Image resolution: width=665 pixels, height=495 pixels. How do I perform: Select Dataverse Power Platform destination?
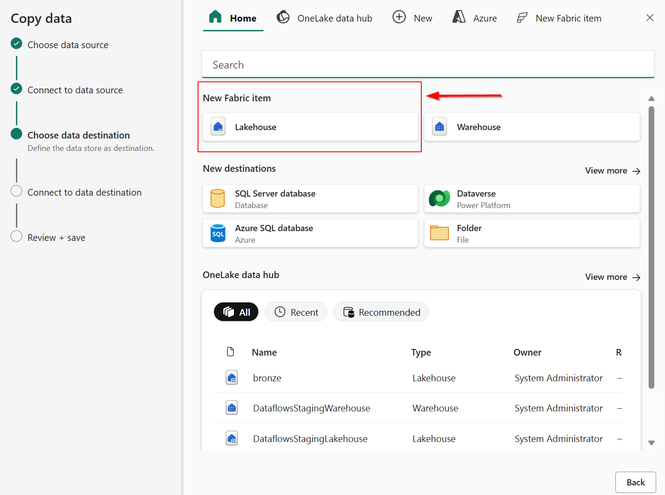[532, 199]
